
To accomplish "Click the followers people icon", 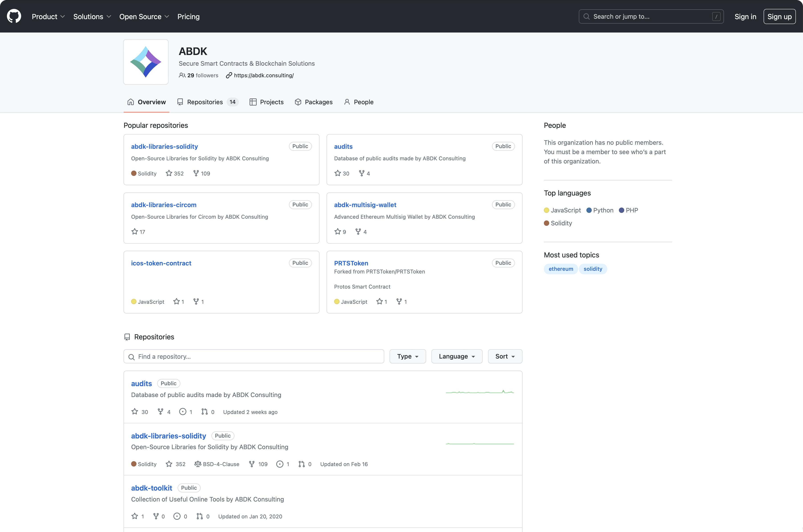I will [x=182, y=75].
